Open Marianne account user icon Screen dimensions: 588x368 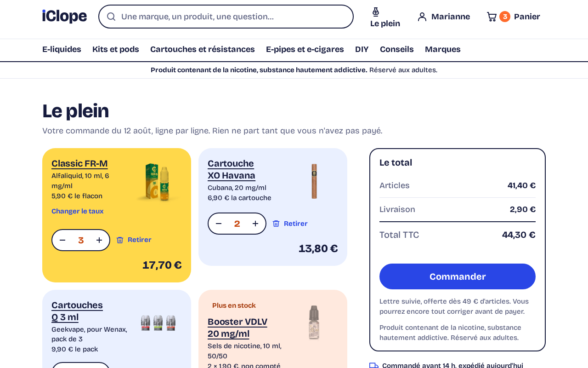pos(422,17)
